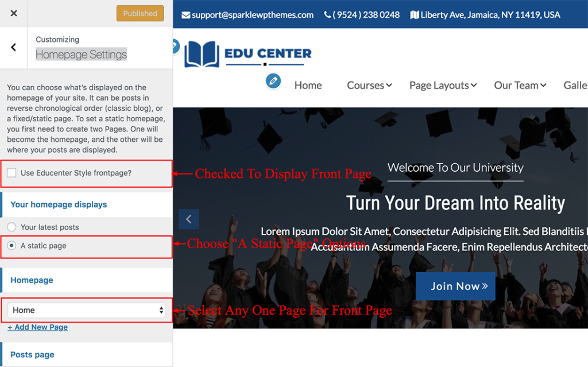Click the Add New Page link
588x367 pixels.
[37, 327]
